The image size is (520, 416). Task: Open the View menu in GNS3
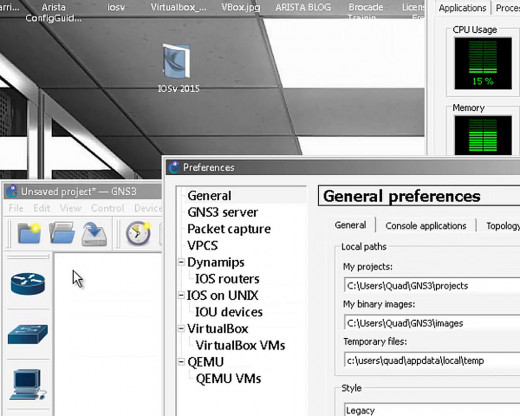pyautogui.click(x=70, y=208)
